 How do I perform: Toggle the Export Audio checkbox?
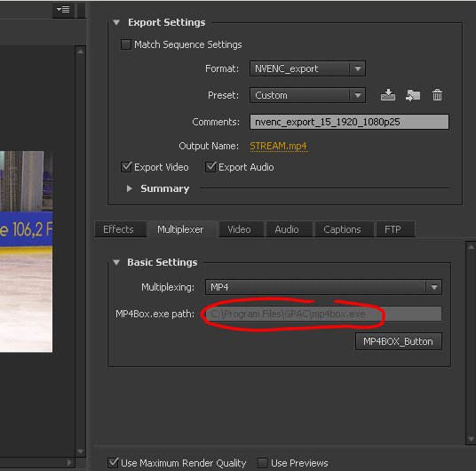[x=210, y=167]
